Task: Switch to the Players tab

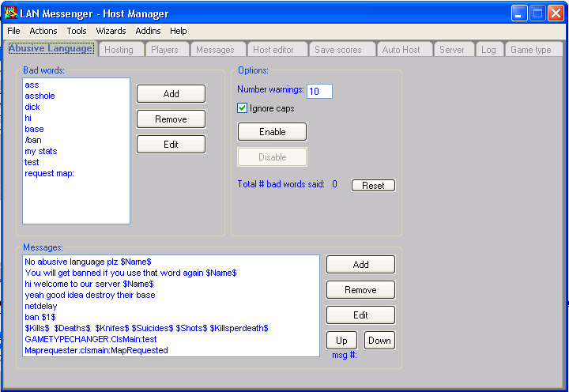Action: [x=167, y=50]
